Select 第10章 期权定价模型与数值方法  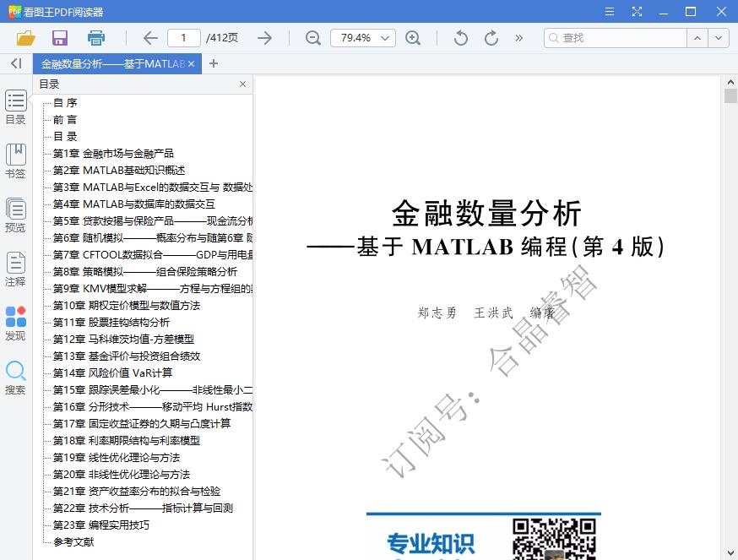[x=126, y=306]
